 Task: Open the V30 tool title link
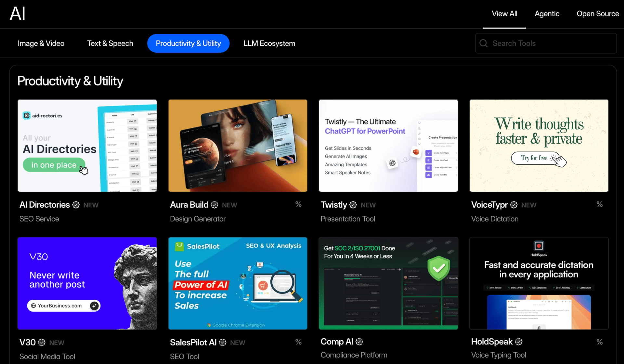27,343
